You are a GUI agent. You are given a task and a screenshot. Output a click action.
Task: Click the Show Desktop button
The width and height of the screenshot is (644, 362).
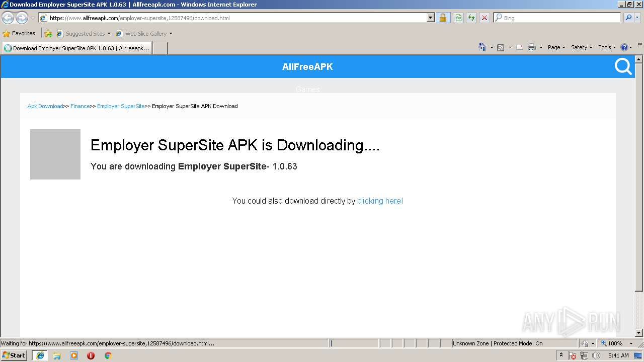639,355
